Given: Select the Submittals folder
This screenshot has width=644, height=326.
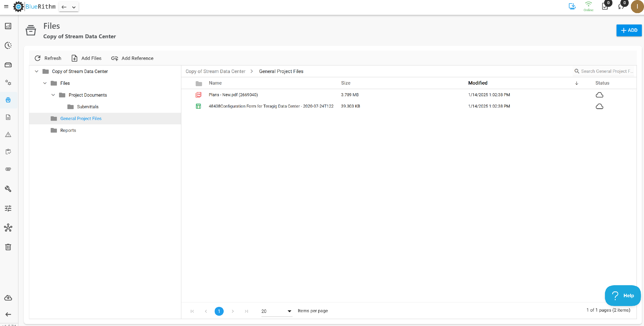Looking at the screenshot, I should click(x=88, y=107).
